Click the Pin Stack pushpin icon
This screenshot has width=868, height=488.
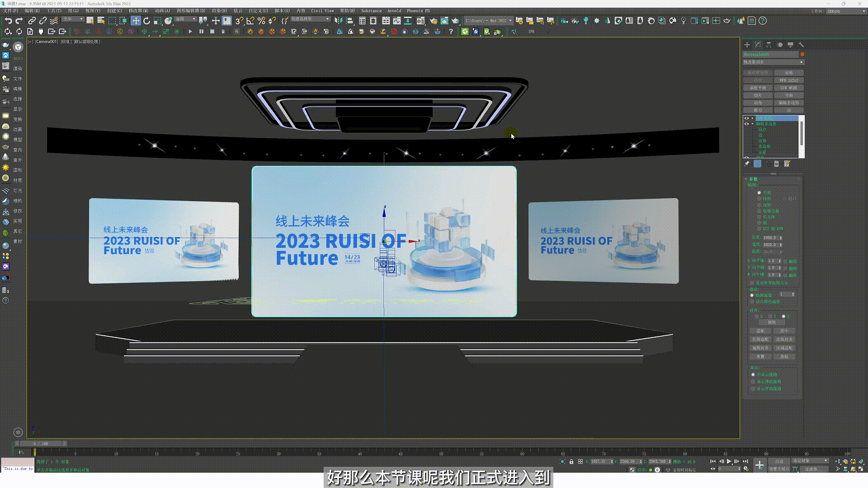coord(747,164)
